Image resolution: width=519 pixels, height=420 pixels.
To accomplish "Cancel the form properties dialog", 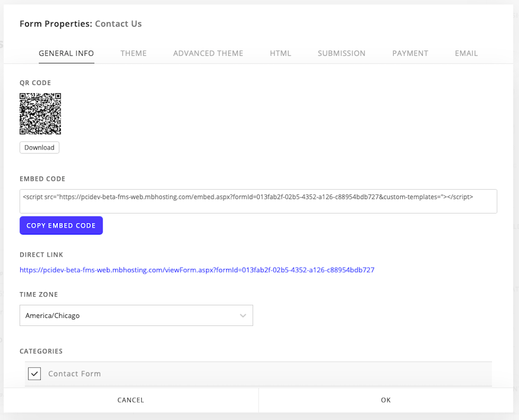I will (131, 400).
